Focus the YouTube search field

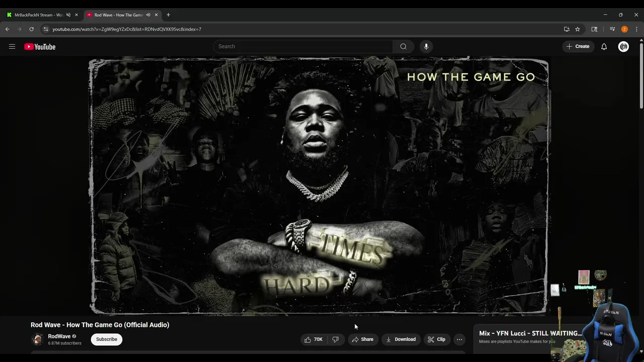(303, 46)
